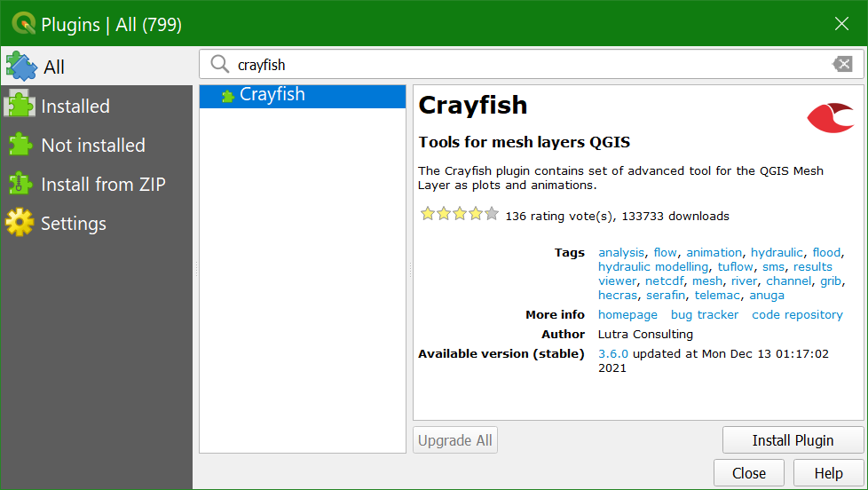The width and height of the screenshot is (868, 490).
Task: Open the plugin manager Settings tab
Action: pos(97,223)
